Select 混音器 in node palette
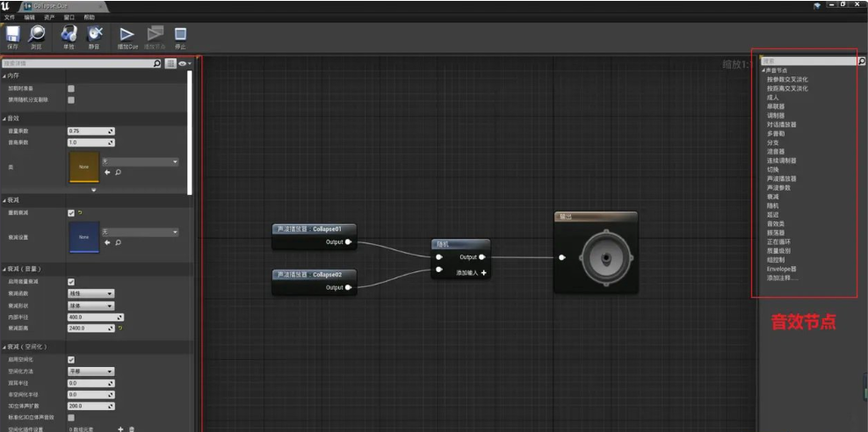868x432 pixels. pyautogui.click(x=776, y=151)
